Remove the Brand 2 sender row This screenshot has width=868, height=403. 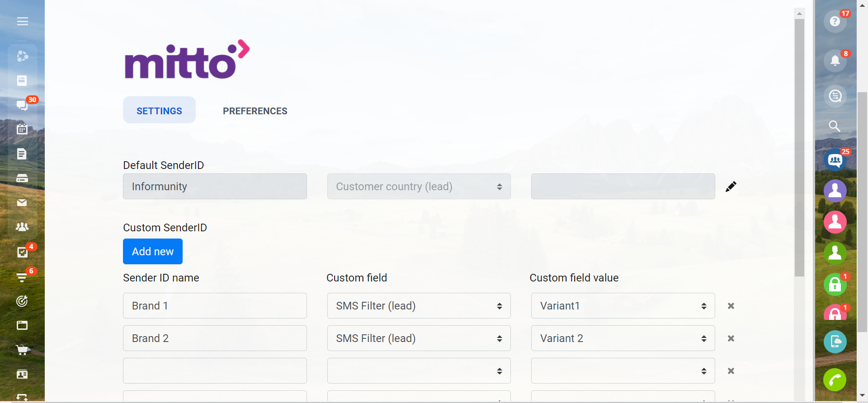731,338
